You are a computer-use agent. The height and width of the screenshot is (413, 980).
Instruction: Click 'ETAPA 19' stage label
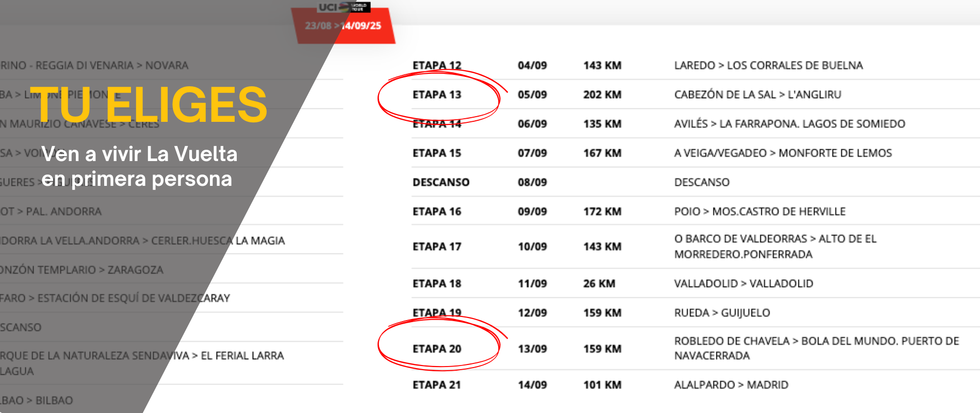(437, 313)
